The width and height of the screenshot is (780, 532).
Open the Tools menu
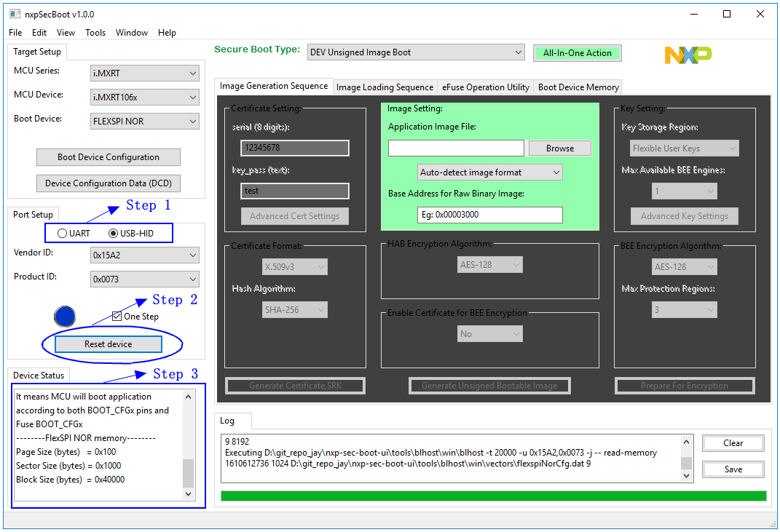95,32
